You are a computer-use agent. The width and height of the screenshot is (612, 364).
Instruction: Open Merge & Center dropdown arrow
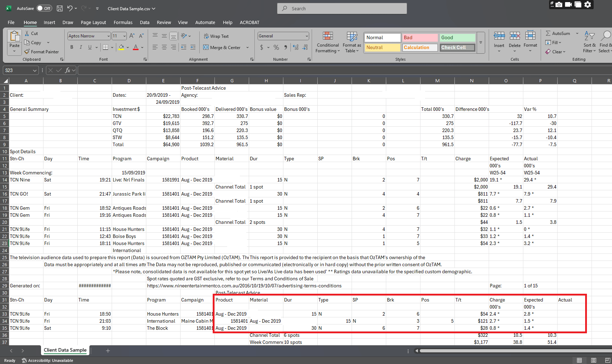(x=247, y=47)
